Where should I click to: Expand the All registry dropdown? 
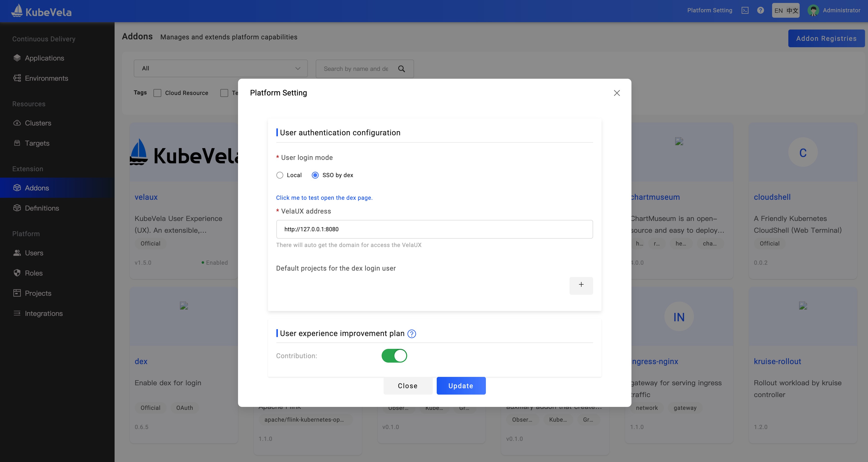tap(220, 68)
